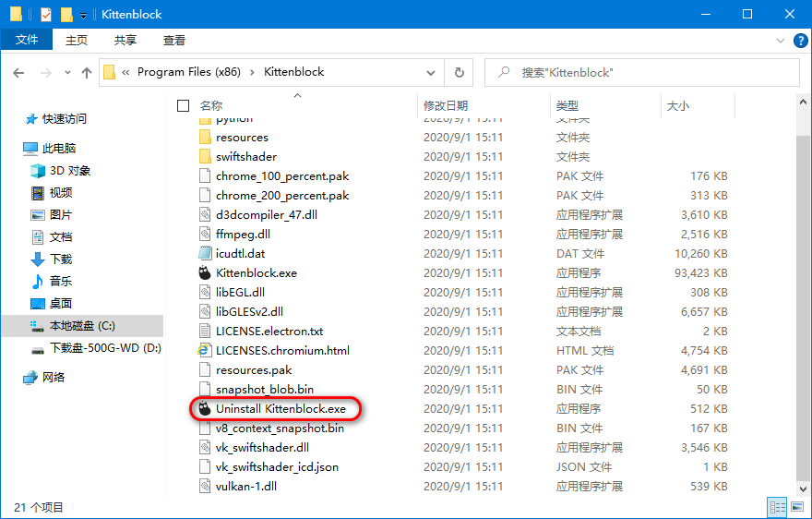The image size is (812, 519).
Task: Select snapshot_blob.bin file name
Action: pyautogui.click(x=265, y=390)
